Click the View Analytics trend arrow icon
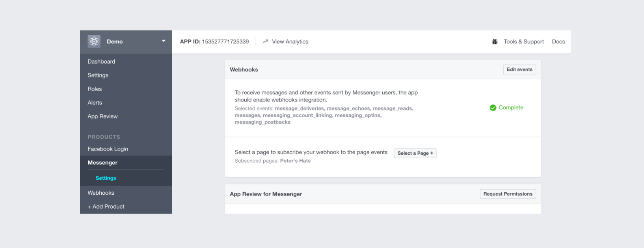The image size is (644, 248). pos(266,41)
